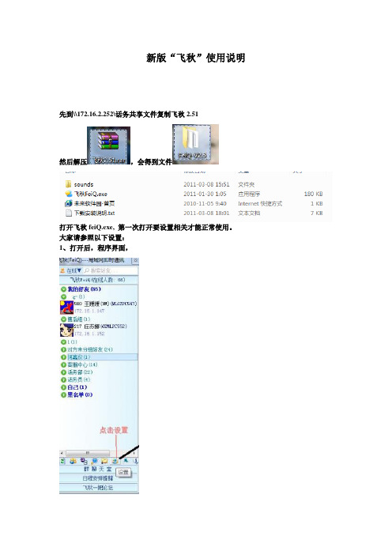392x555 pixels.
Task: Click the document title 新版“飞秋”使用说明
Action: coord(196,58)
